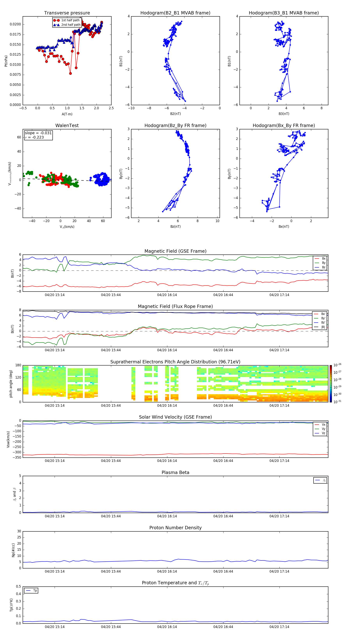Click the "B2(nT)" axis label
This screenshot has height=644, width=351.
175,114
